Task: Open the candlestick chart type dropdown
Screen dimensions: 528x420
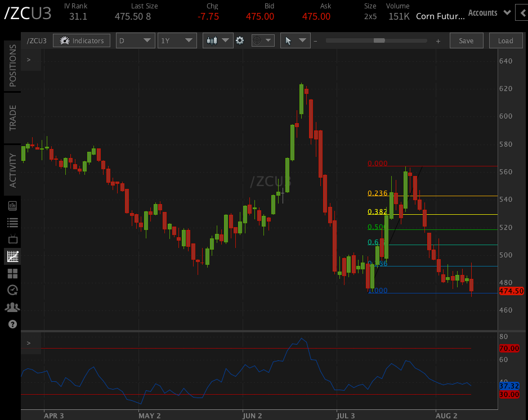Action: [218, 40]
